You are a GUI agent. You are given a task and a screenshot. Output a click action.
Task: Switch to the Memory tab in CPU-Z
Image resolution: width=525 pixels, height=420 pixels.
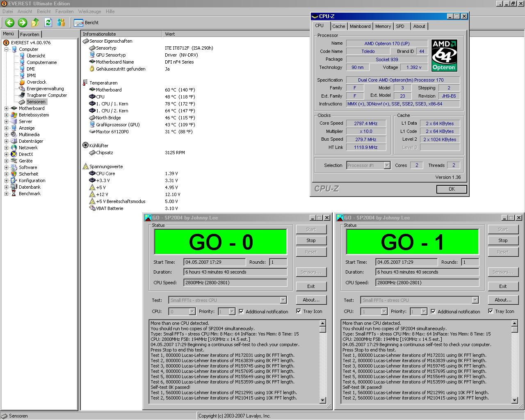pos(383,26)
